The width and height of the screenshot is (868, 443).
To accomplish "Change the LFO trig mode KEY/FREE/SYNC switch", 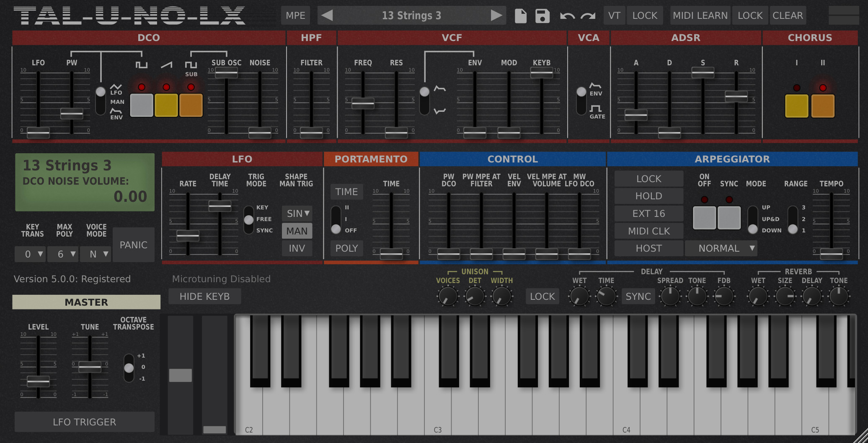I will 249,220.
